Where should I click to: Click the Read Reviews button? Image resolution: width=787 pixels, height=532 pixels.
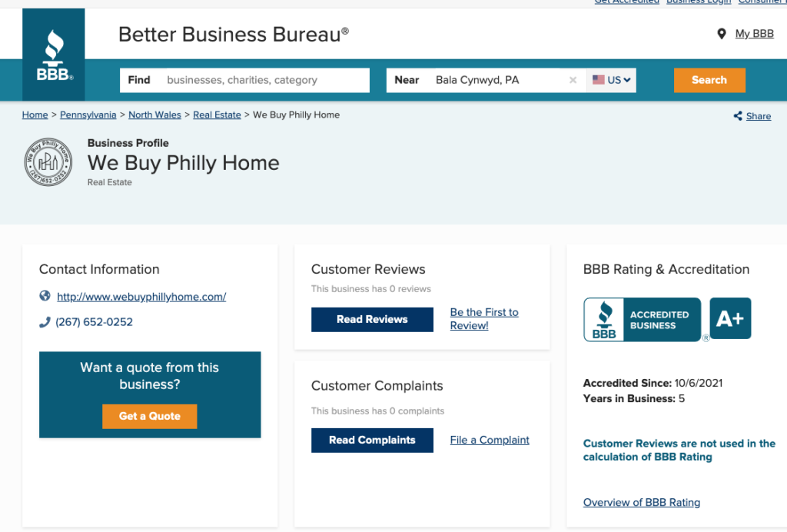tap(372, 320)
